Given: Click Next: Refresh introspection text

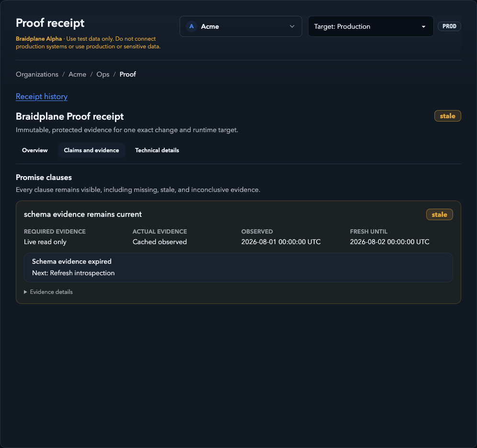Looking at the screenshot, I should pyautogui.click(x=73, y=273).
